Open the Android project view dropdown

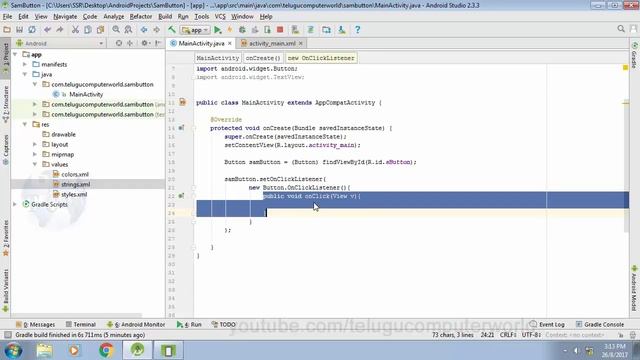60,43
